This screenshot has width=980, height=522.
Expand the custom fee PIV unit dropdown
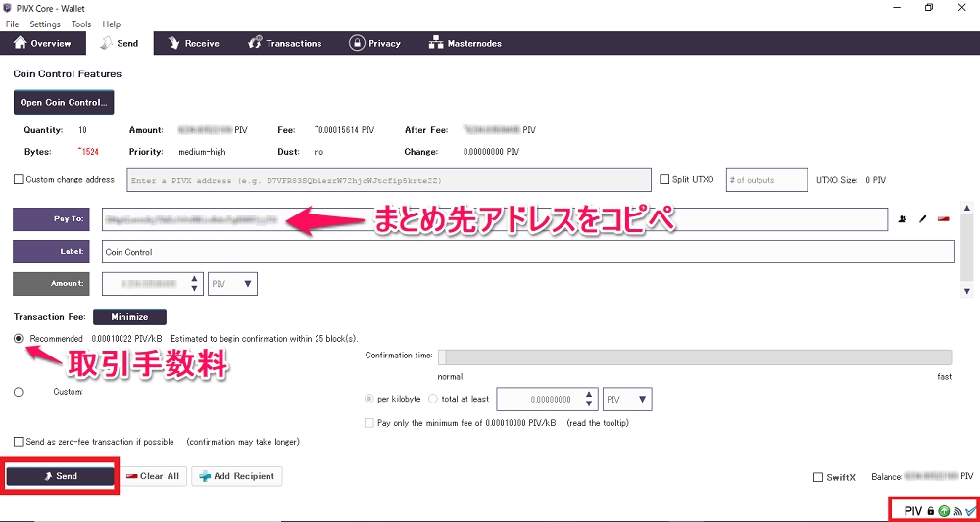pos(627,399)
